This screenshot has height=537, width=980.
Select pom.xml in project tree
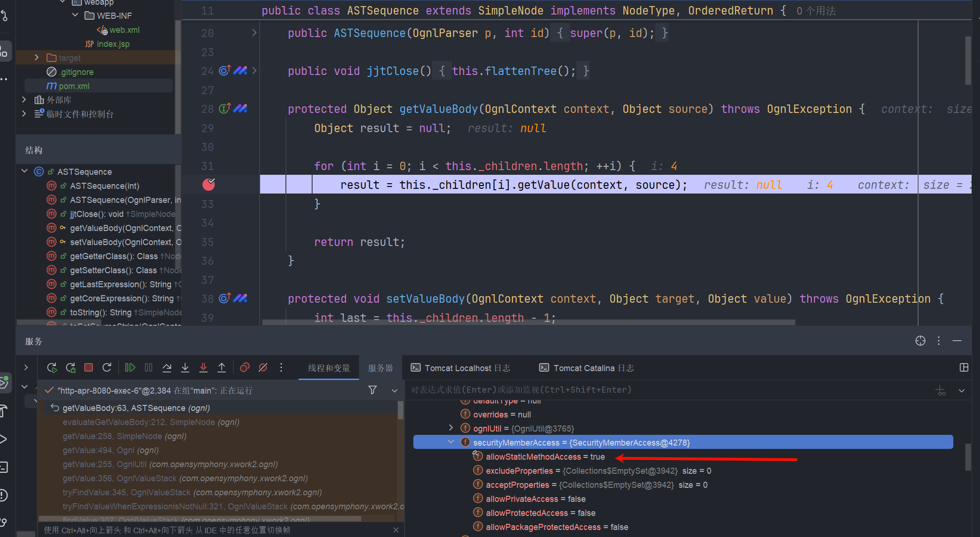pos(74,86)
